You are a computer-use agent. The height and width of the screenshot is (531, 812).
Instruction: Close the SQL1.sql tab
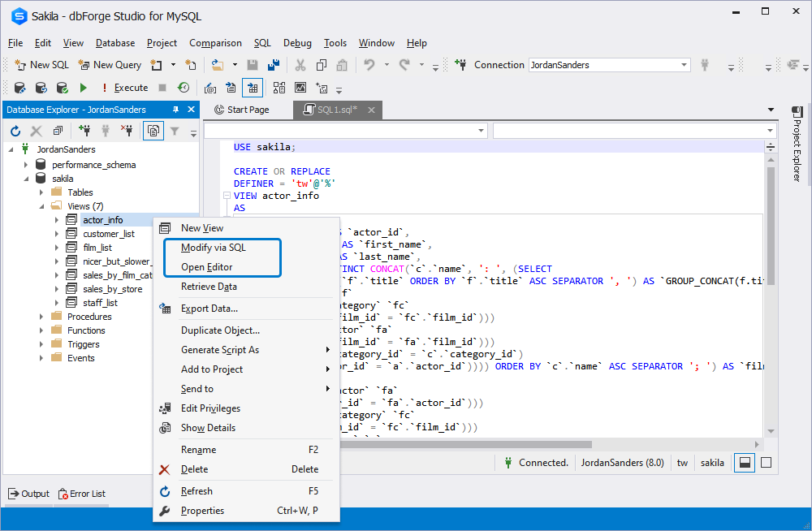(x=371, y=110)
